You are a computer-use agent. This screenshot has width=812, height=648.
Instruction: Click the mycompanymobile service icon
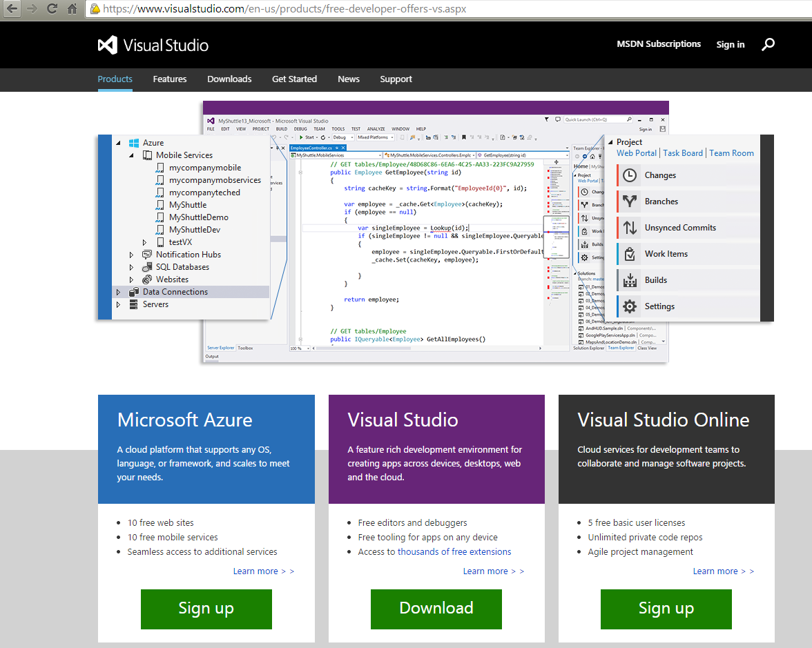pyautogui.click(x=160, y=168)
